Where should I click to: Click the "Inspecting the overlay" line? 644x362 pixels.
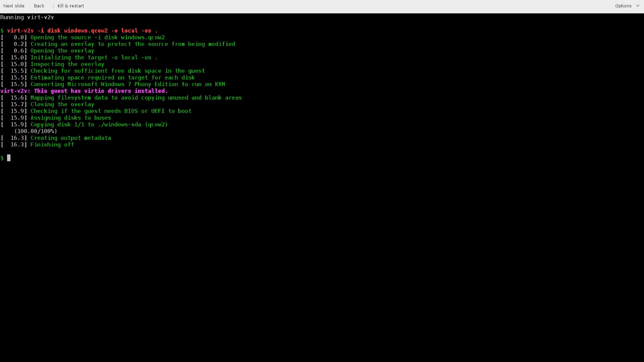67,64
